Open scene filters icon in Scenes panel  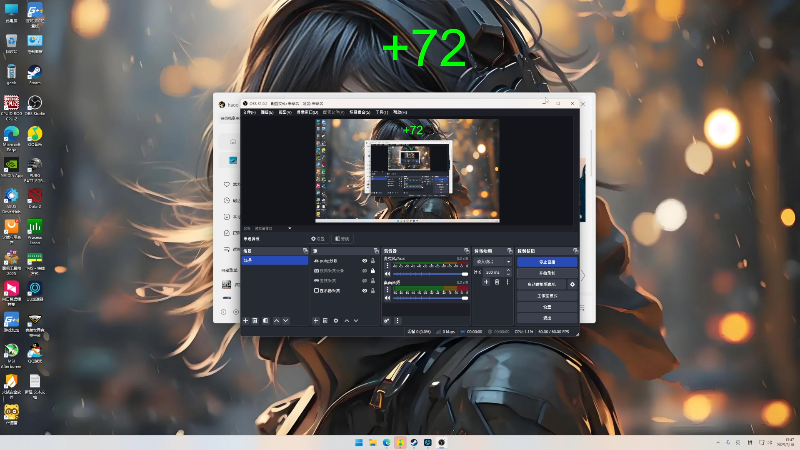coord(266,320)
